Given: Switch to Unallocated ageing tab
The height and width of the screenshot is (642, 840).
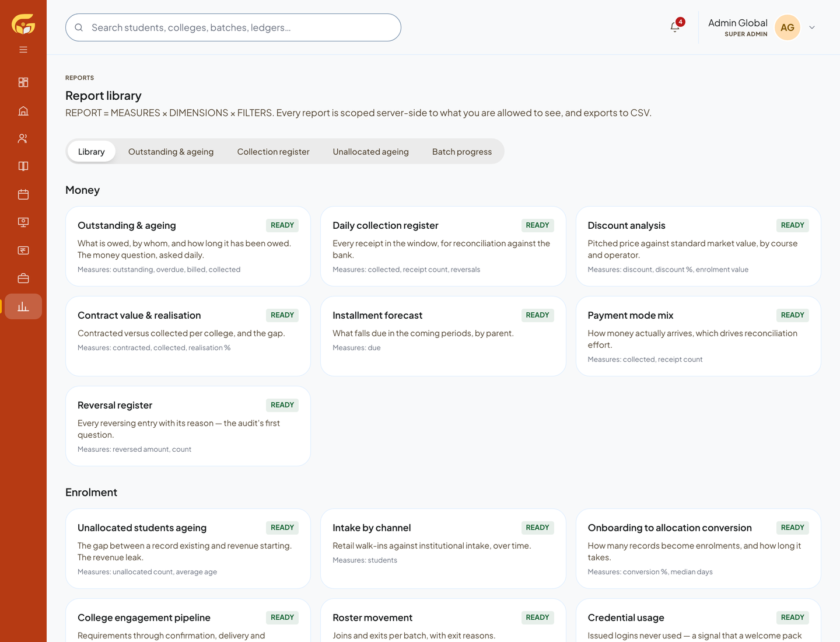Looking at the screenshot, I should point(371,152).
